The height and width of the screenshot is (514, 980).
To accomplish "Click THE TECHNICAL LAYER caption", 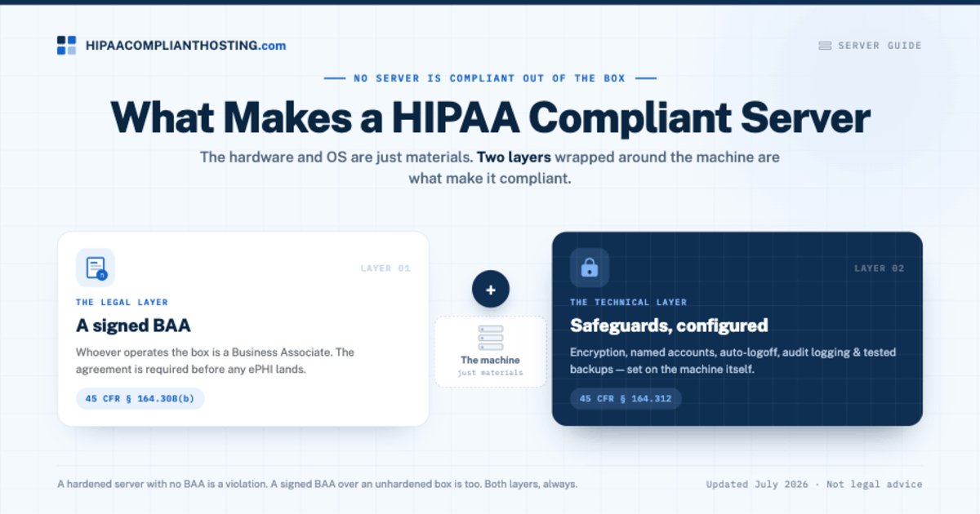I will click(629, 302).
